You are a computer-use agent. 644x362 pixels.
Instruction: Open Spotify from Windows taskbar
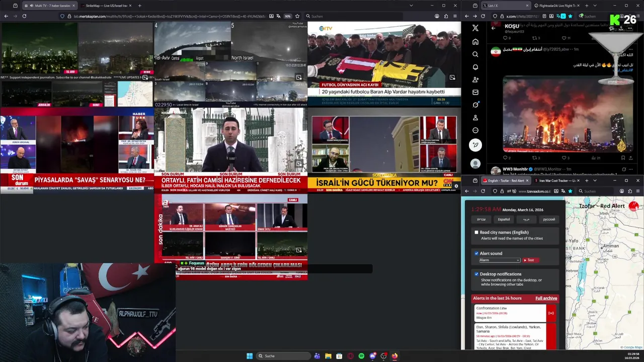(361, 356)
